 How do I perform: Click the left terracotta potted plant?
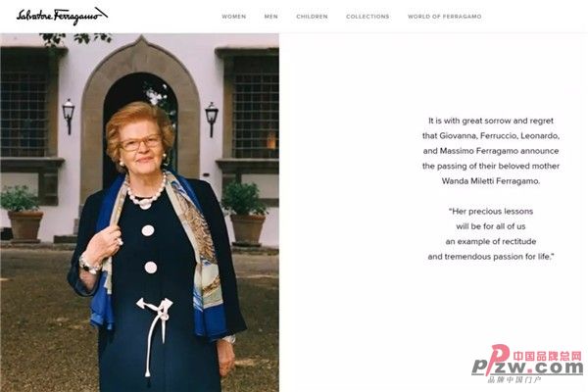coord(23,214)
